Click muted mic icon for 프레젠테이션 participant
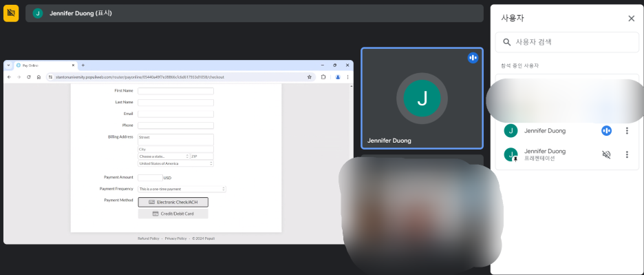The height and width of the screenshot is (275, 644). (x=606, y=155)
